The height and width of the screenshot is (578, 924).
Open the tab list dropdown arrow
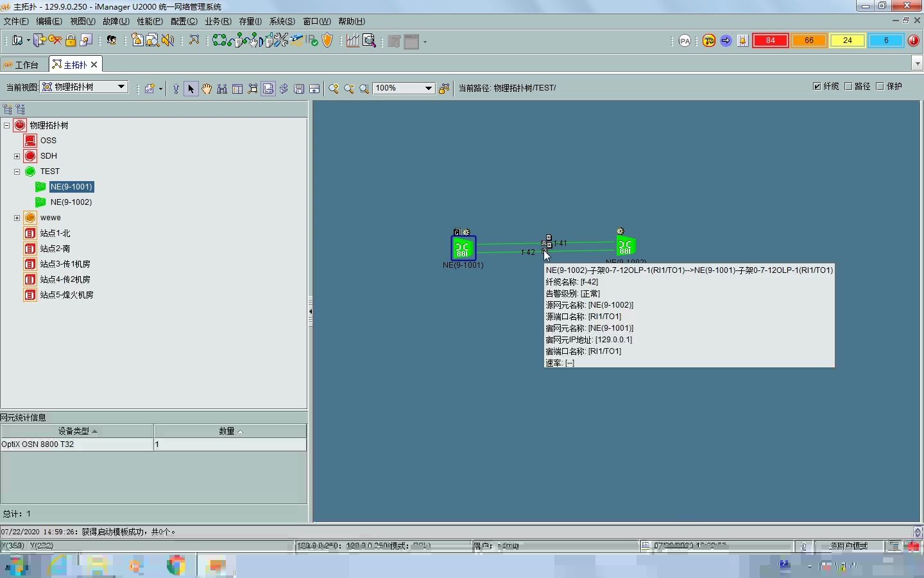917,64
